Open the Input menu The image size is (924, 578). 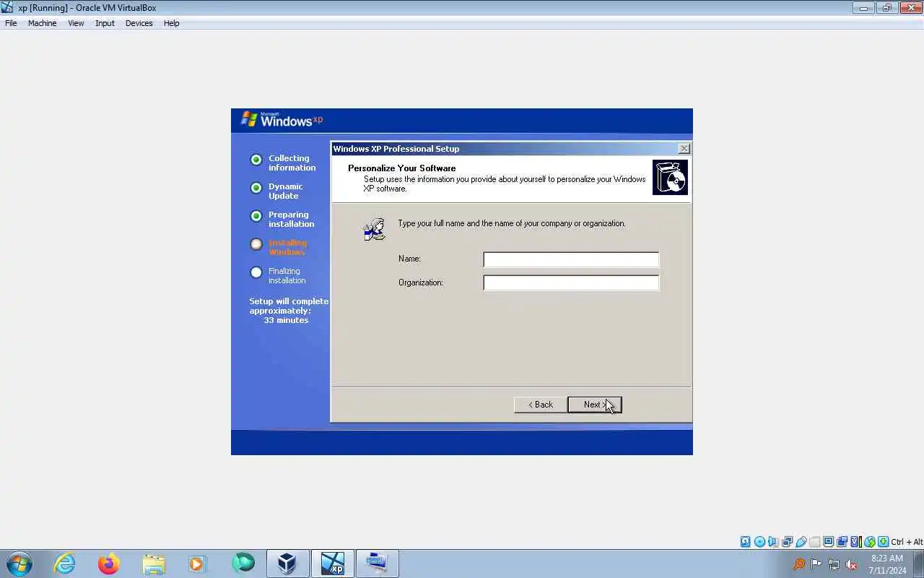coord(105,23)
